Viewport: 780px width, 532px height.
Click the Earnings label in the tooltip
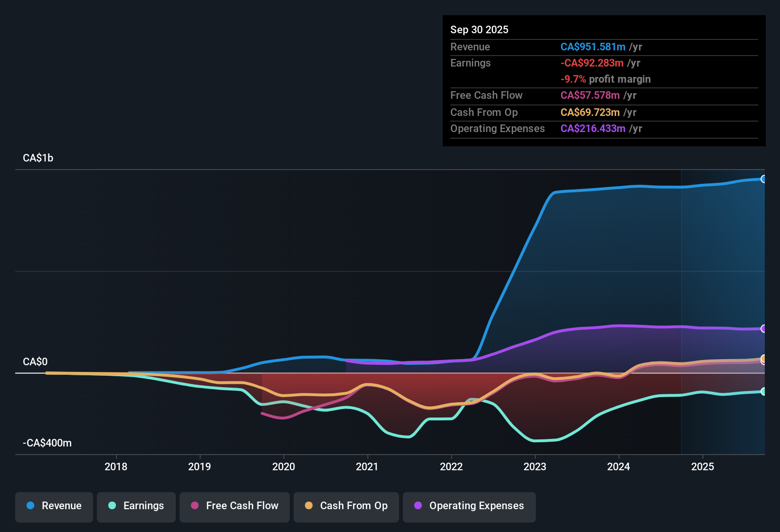470,63
